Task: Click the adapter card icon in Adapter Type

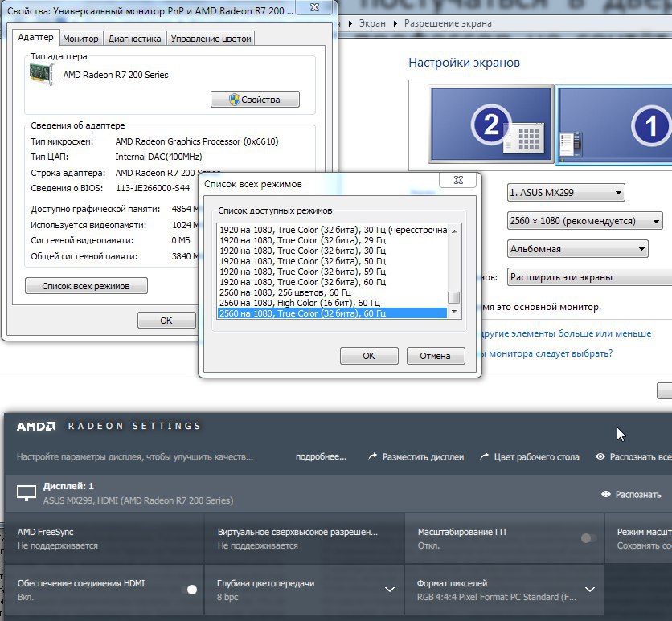Action: (x=42, y=74)
